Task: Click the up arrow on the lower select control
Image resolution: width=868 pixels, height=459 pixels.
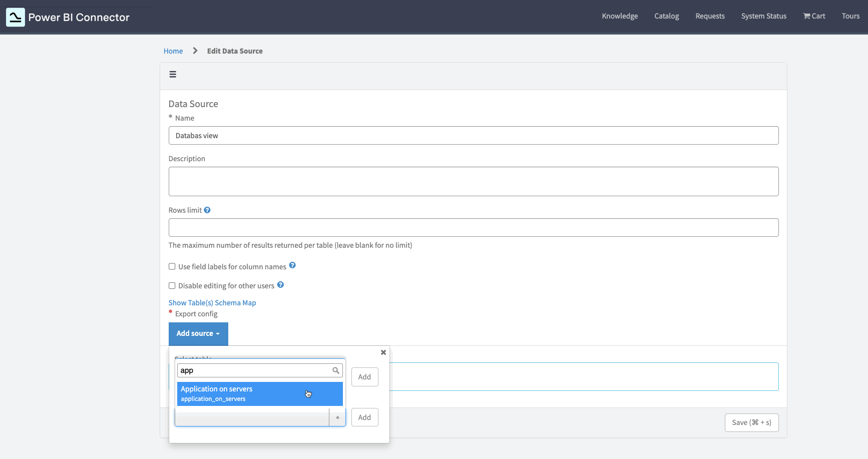Action: click(337, 417)
